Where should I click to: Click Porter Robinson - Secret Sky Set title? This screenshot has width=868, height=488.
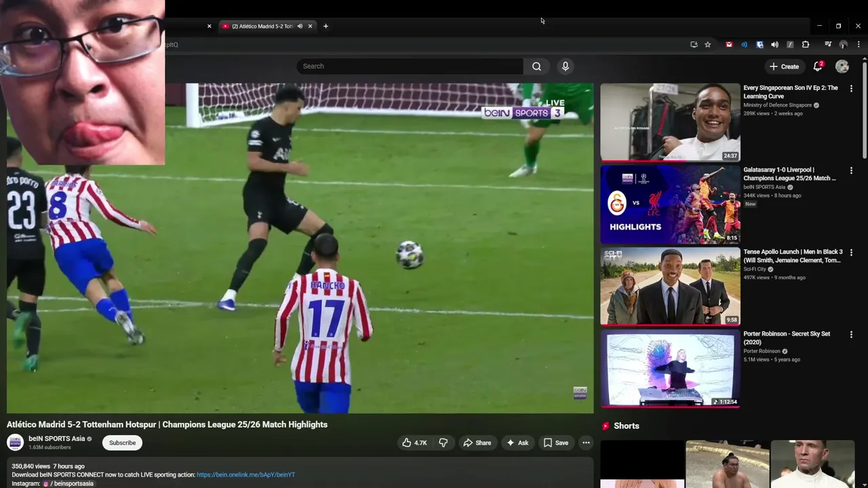(x=787, y=338)
